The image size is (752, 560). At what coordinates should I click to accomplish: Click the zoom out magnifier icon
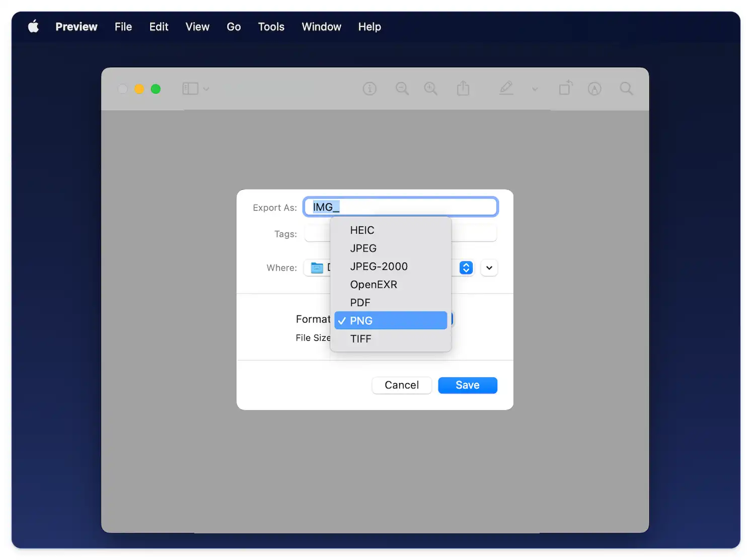pos(402,89)
